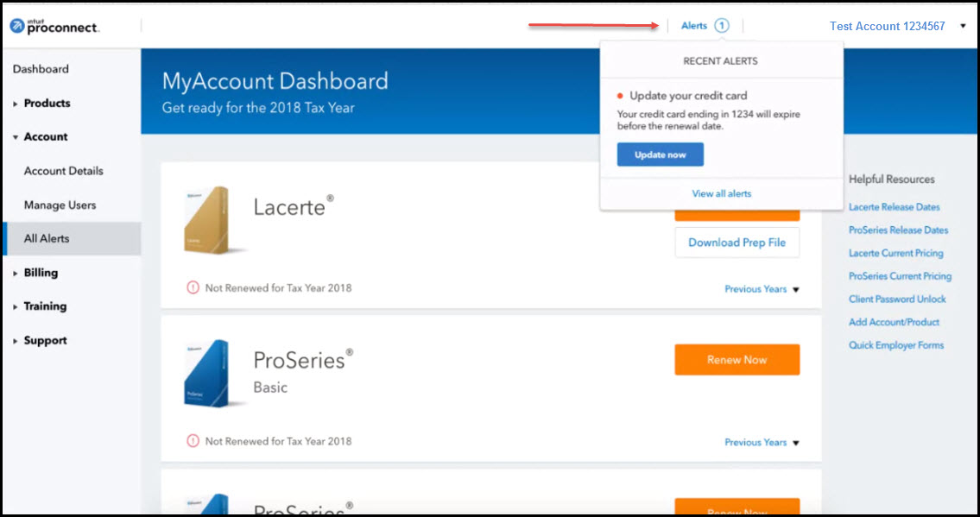Go to Dashboard in the sidebar
This screenshot has width=980, height=517.
[41, 69]
